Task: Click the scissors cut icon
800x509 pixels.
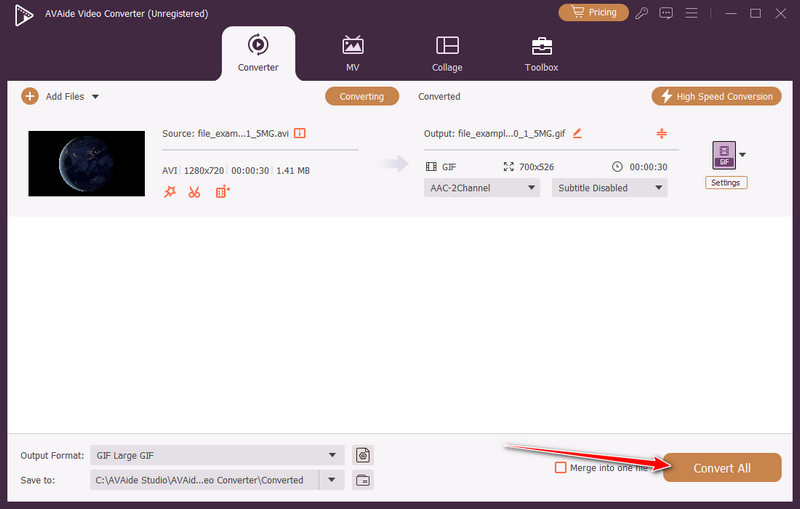Action: pyautogui.click(x=194, y=192)
